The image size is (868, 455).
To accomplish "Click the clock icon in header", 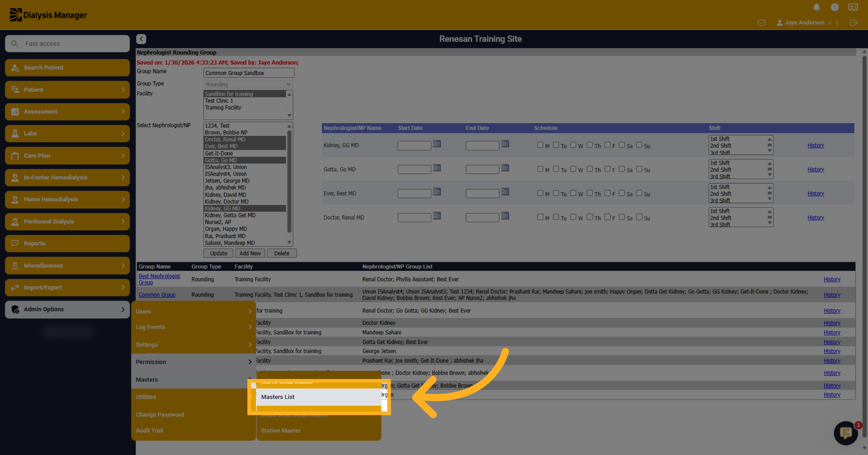I will (x=834, y=7).
